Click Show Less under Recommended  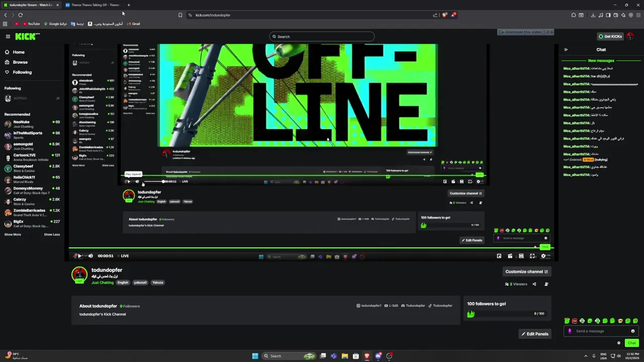(52, 234)
